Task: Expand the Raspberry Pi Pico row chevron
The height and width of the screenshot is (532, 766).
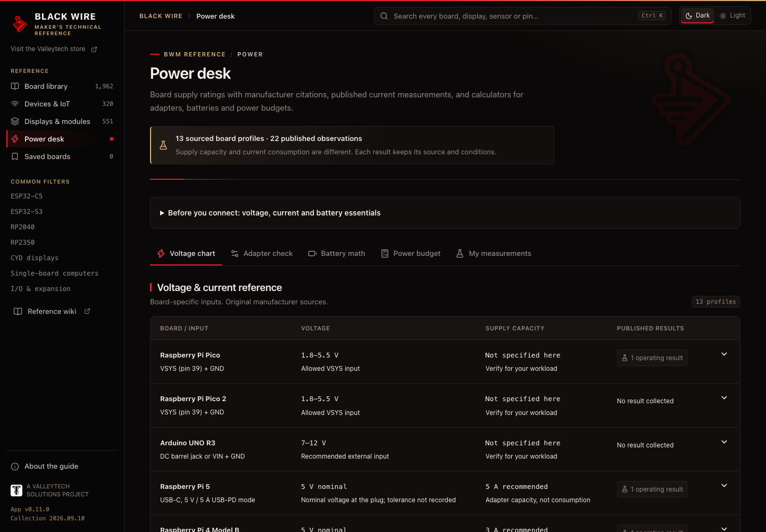Action: [x=724, y=354]
